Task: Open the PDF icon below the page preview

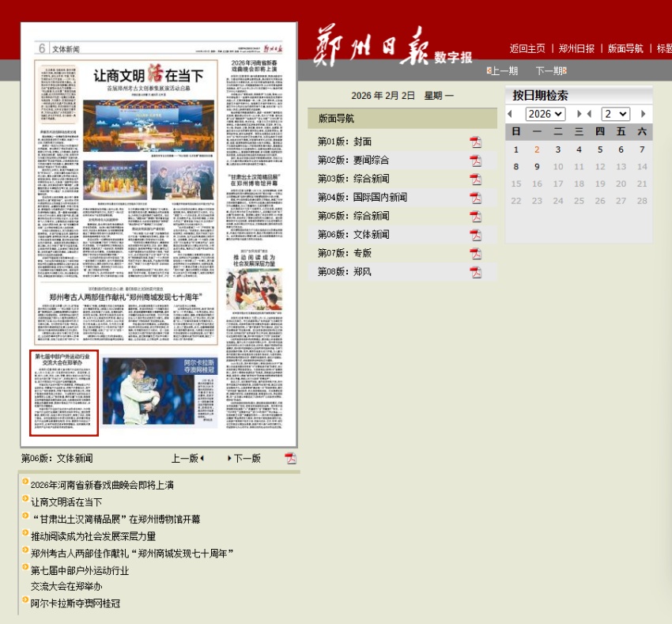Action: coord(290,459)
